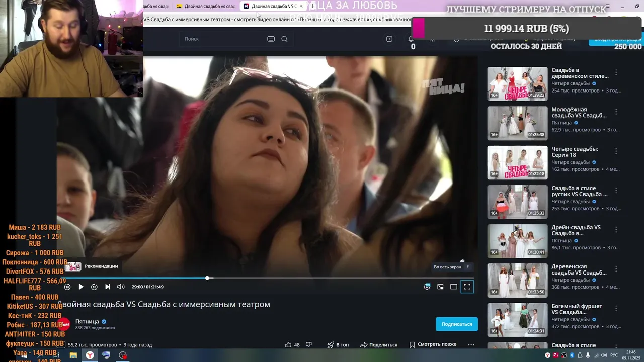
Task: Open more actions below the video
Action: [471, 345]
